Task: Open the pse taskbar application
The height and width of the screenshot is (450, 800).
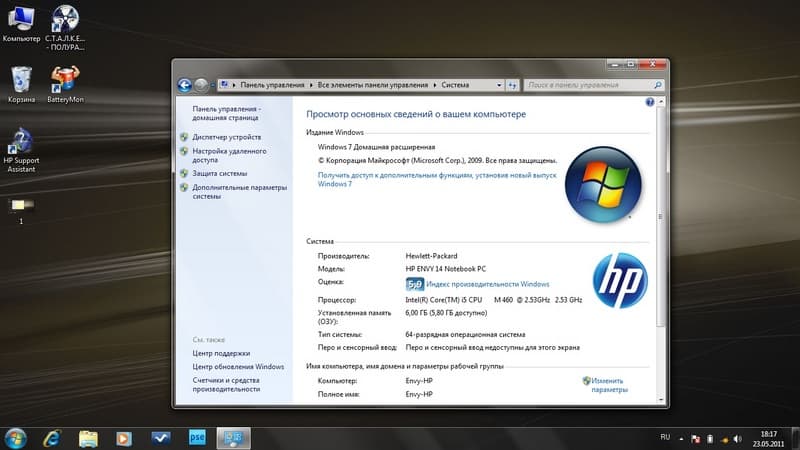Action: pyautogui.click(x=197, y=438)
